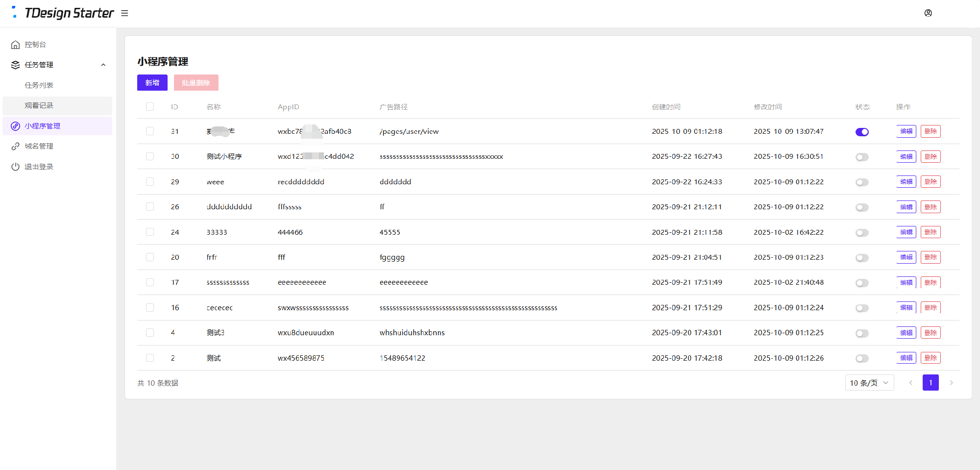Disable the status switch for row 31
The image size is (980, 470).
point(861,132)
